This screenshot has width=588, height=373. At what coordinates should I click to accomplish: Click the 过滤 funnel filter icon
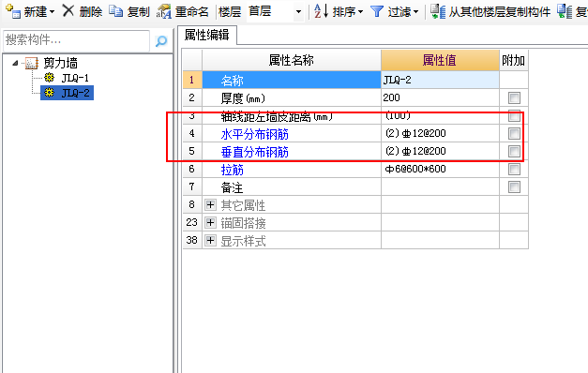click(x=376, y=11)
